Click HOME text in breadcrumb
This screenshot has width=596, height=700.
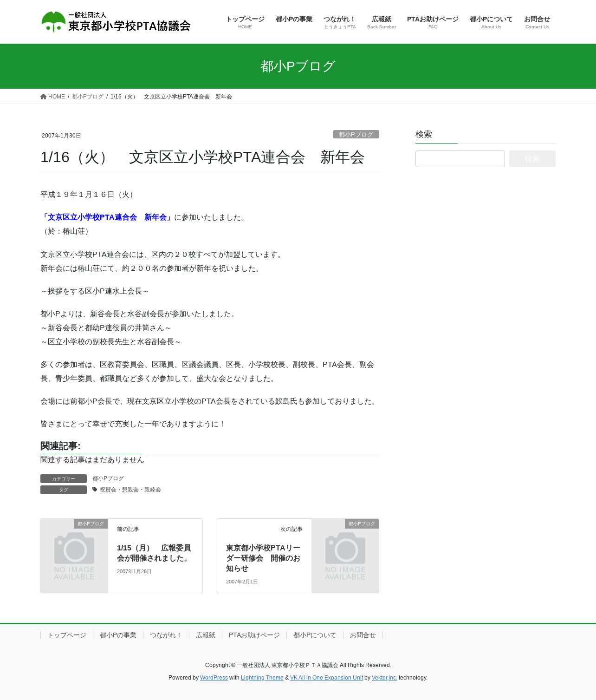click(x=57, y=97)
